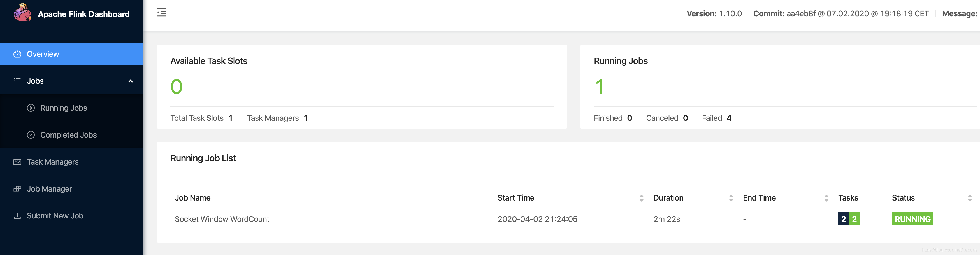Select the Running Jobs play icon

tap(31, 108)
